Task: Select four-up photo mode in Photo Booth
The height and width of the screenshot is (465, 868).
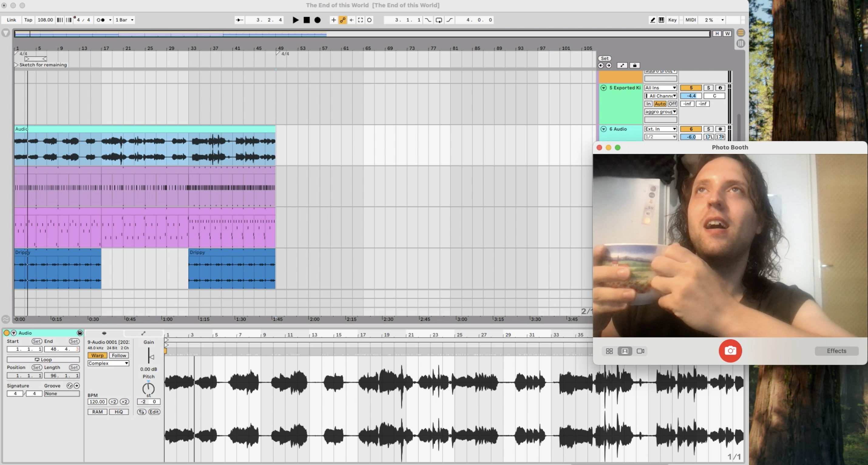Action: 609,351
